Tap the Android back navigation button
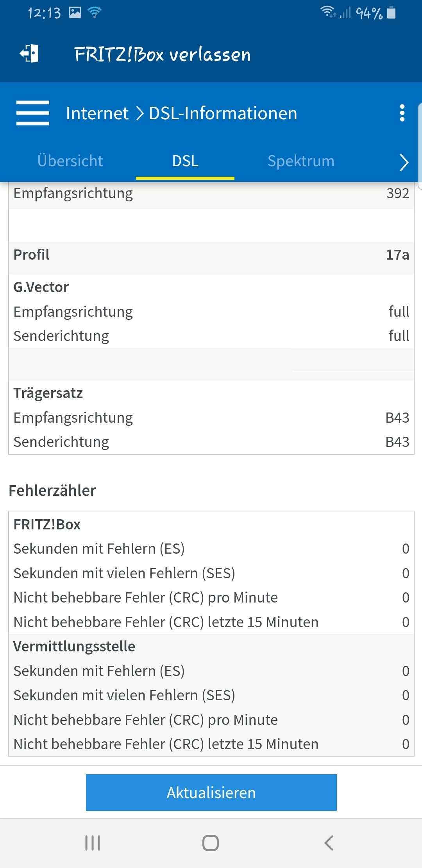422x868 pixels. [329, 843]
